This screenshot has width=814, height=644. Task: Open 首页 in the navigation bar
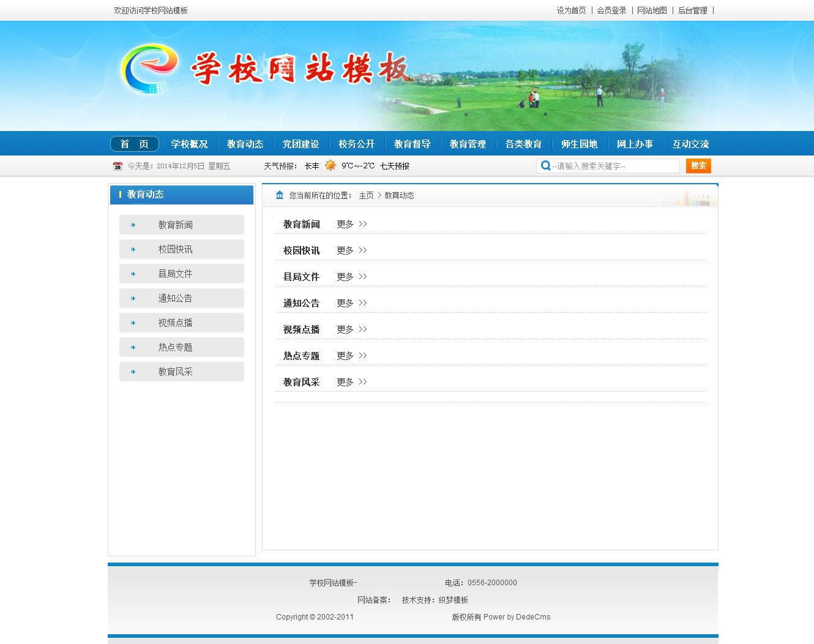click(x=135, y=144)
